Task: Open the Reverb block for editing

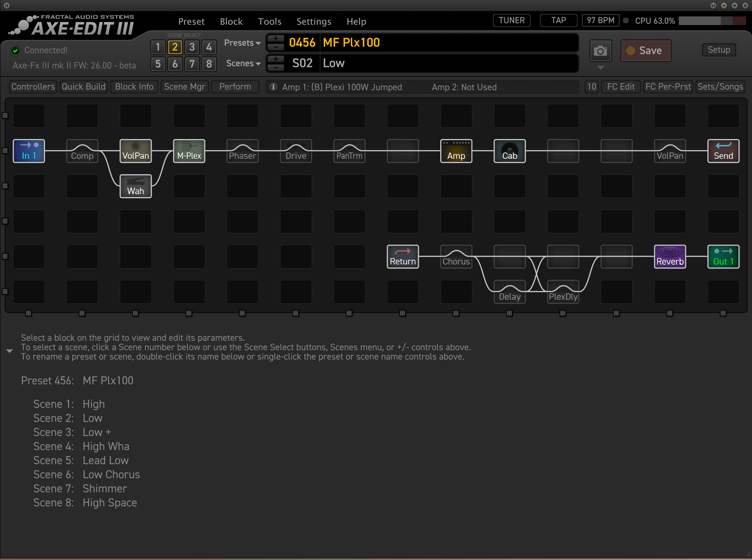Action: click(670, 256)
